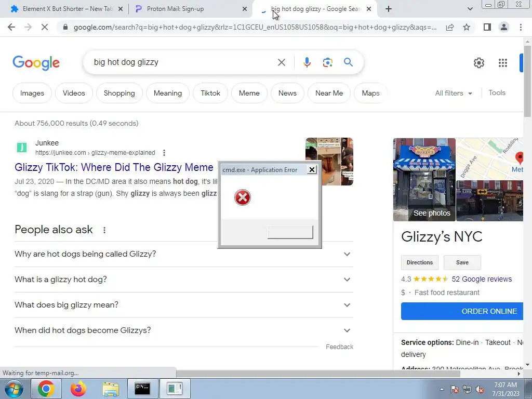Expand 'What is a glizzy hot dog?'
The image size is (532, 399).
coord(184,280)
